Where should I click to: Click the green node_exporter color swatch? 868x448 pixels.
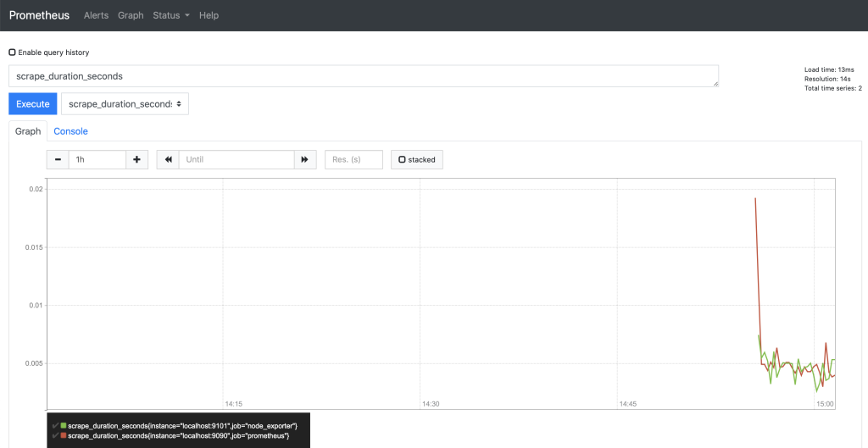coord(64,424)
